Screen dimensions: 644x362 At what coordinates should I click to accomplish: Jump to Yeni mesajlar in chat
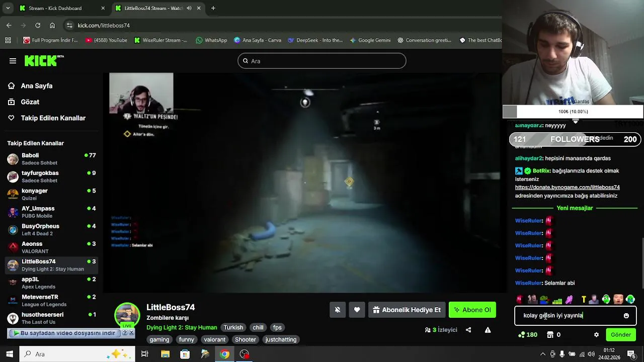coord(575,208)
